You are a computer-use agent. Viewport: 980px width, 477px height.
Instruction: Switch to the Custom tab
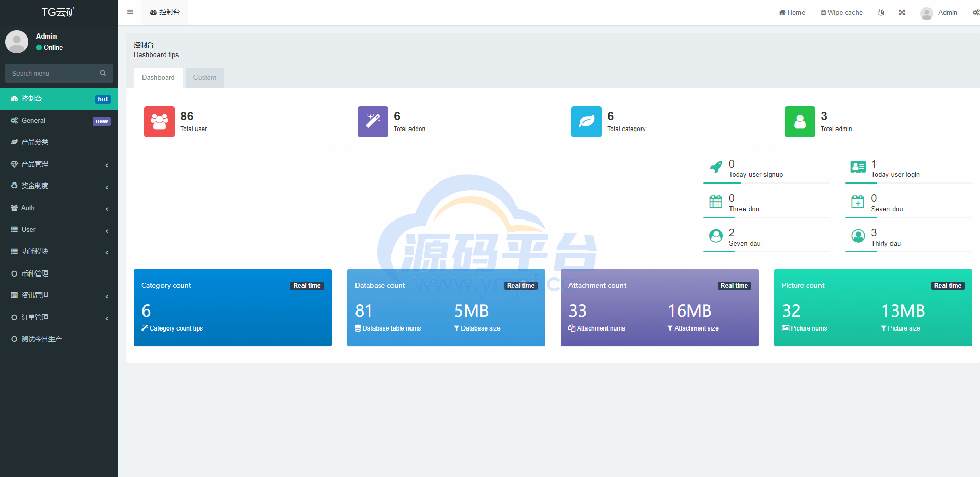tap(205, 78)
